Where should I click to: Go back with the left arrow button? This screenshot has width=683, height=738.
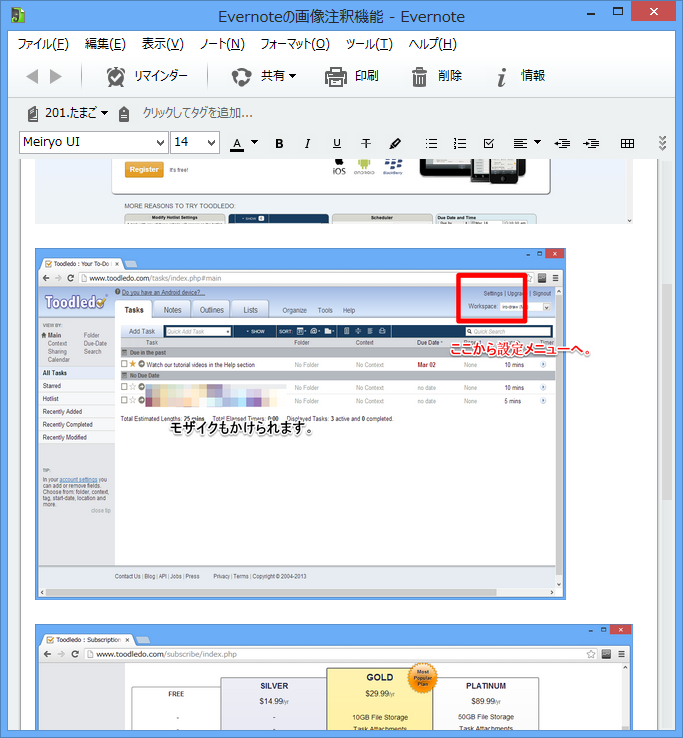point(32,76)
